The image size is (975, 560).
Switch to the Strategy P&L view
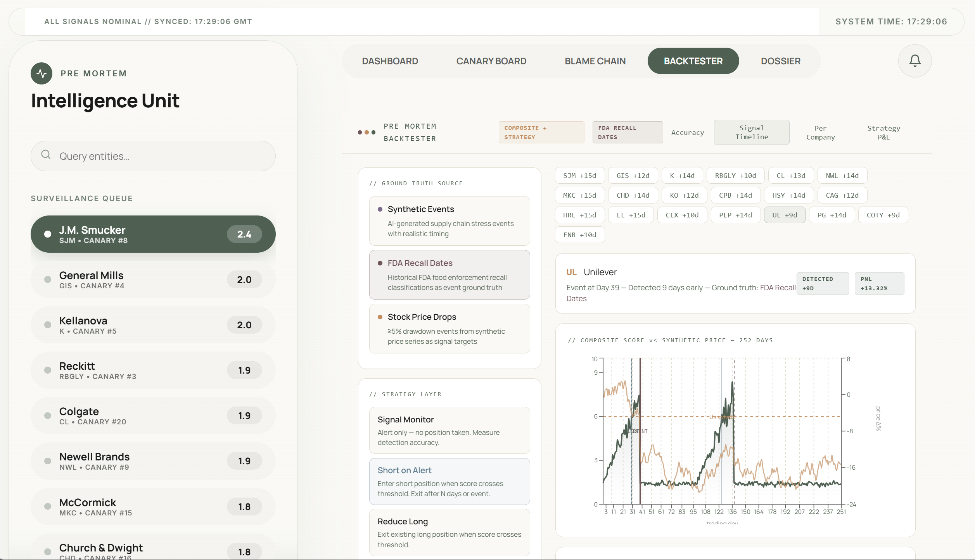[x=883, y=133]
